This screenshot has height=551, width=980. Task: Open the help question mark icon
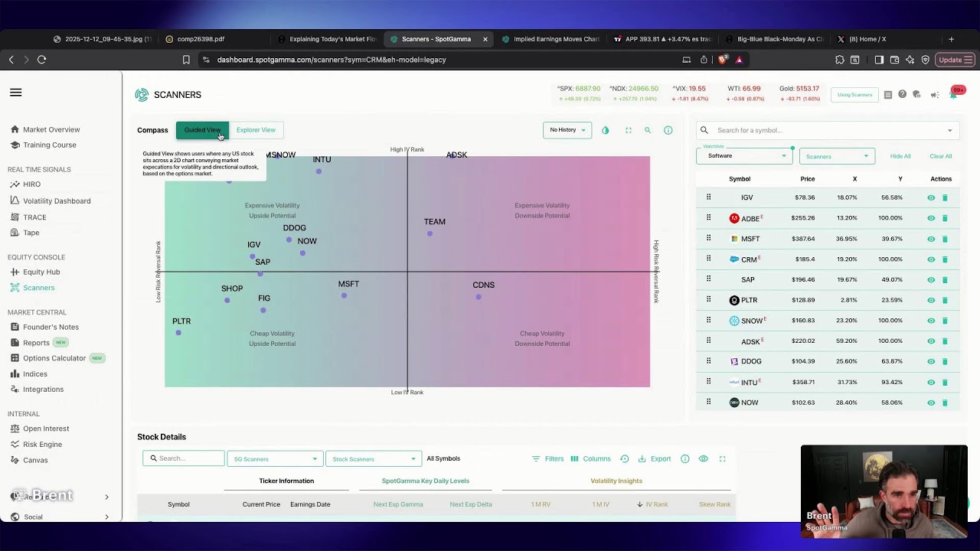[x=902, y=94]
